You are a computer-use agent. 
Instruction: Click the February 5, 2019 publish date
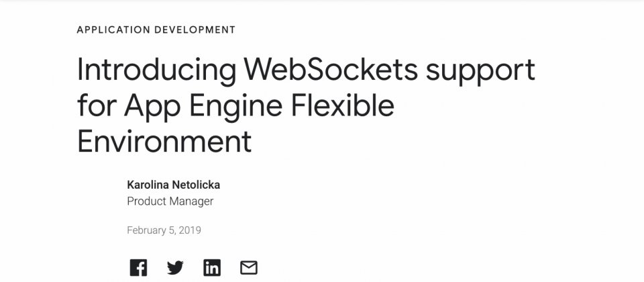pyautogui.click(x=164, y=230)
